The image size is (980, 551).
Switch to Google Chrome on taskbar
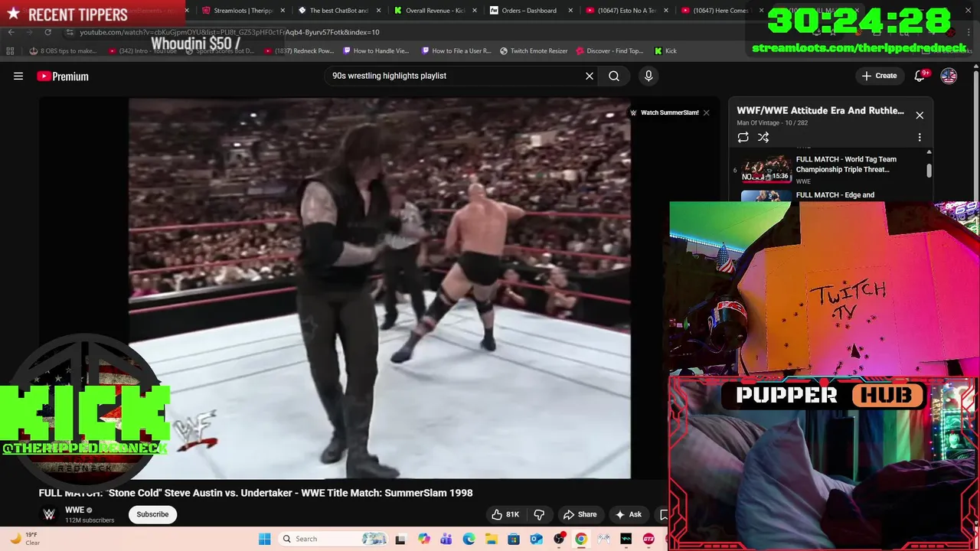click(581, 539)
